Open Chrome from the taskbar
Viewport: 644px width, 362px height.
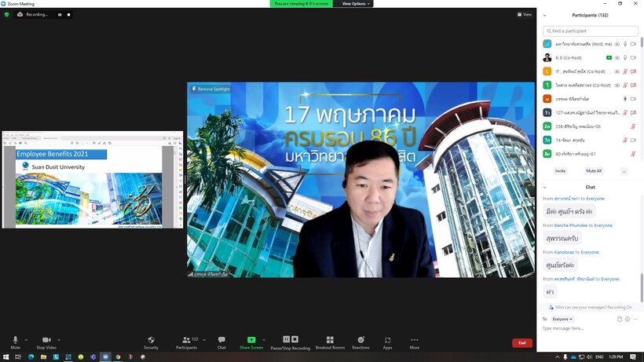click(x=118, y=357)
